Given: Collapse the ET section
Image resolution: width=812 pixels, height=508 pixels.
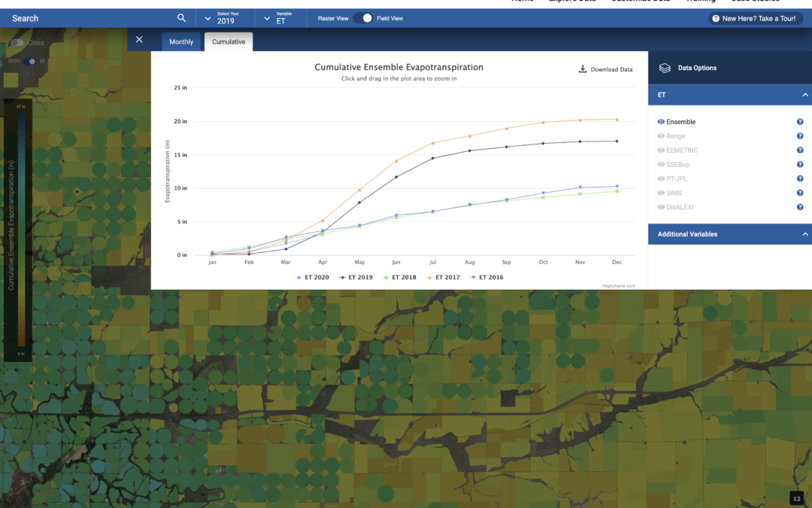Looking at the screenshot, I should click(804, 95).
